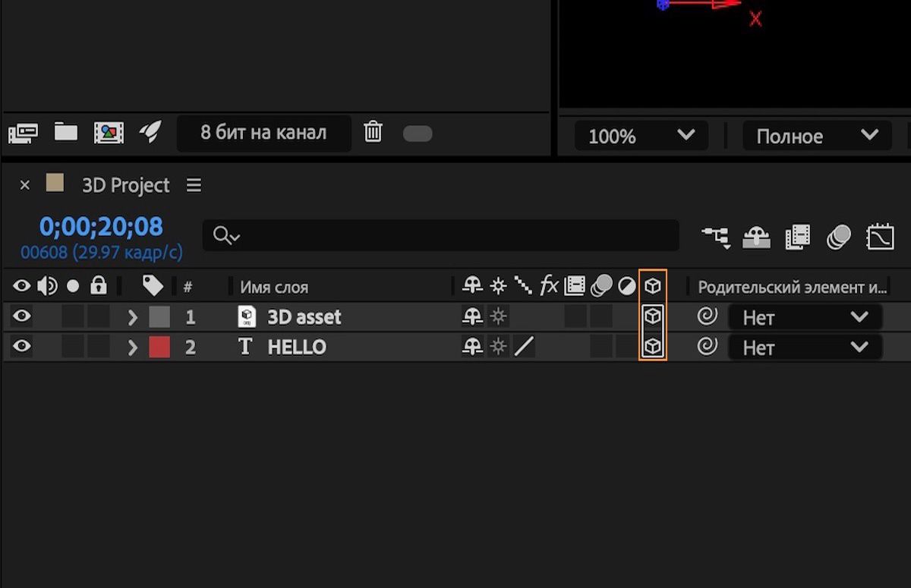The image size is (911, 588).
Task: Open the 100% magnification dropdown
Action: (x=641, y=136)
